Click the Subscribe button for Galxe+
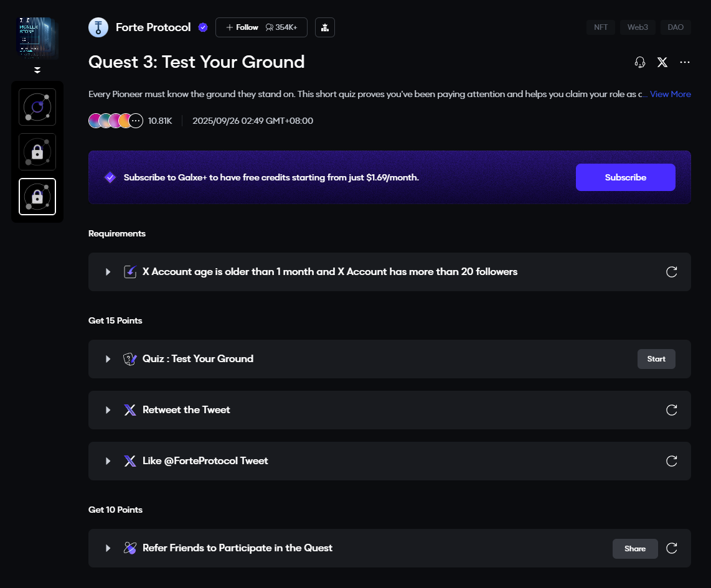711x588 pixels. 625,177
